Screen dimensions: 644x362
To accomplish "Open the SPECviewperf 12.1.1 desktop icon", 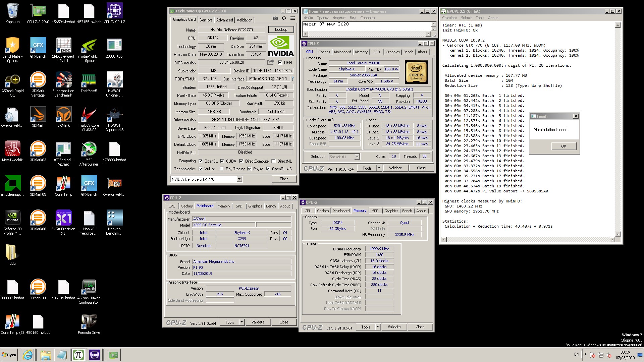I will [63, 50].
